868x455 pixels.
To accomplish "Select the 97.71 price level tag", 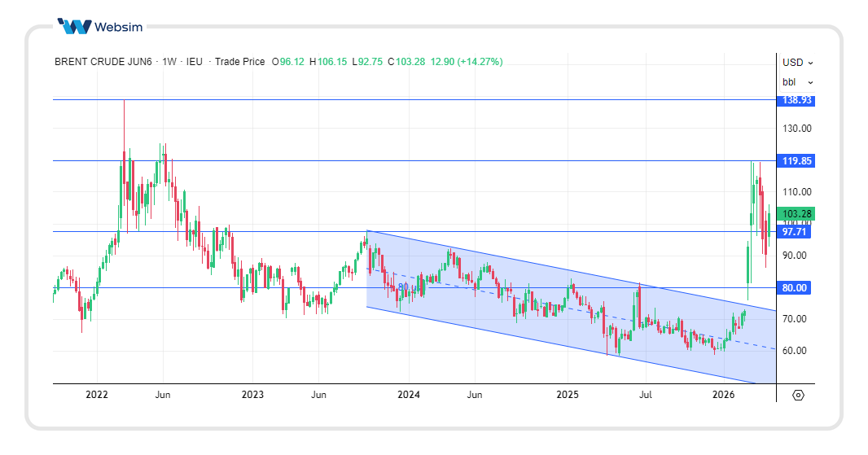I will point(795,232).
